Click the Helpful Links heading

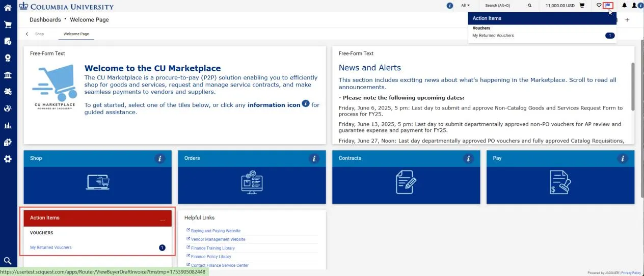(200, 218)
